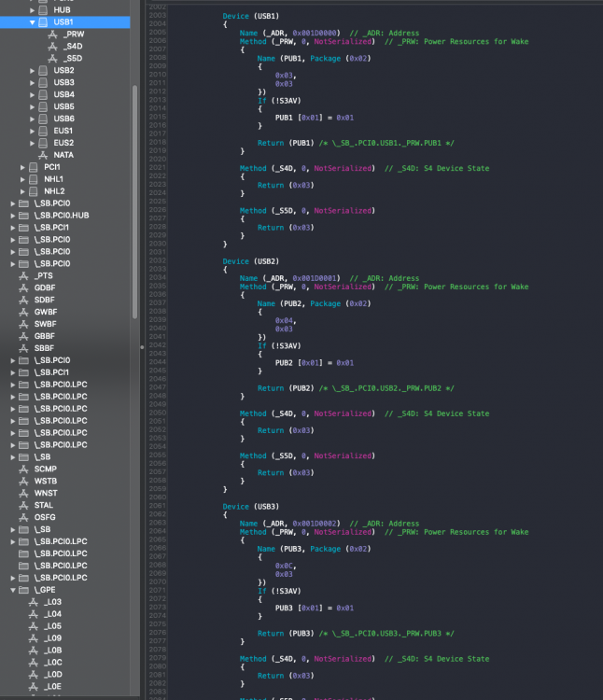Screen dimensions: 603x700
Task: Select the GBBF method icon
Action: pyautogui.click(x=23, y=336)
